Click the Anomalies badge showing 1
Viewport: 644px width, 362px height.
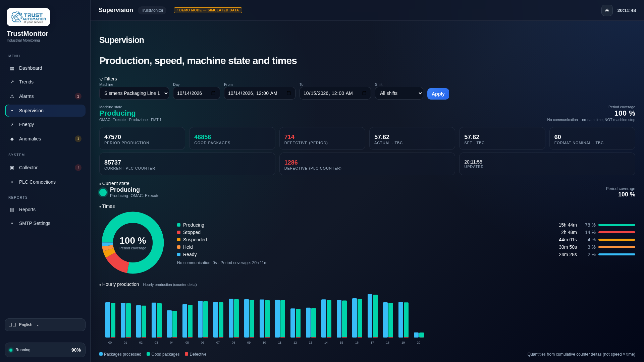click(78, 139)
